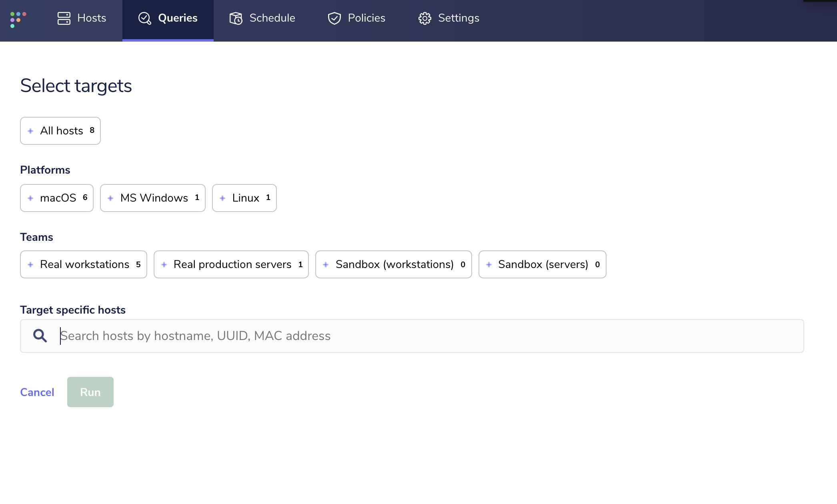Viewport: 837px width, 504px height.
Task: Click the Queries magnifier icon in navbar
Action: [144, 18]
